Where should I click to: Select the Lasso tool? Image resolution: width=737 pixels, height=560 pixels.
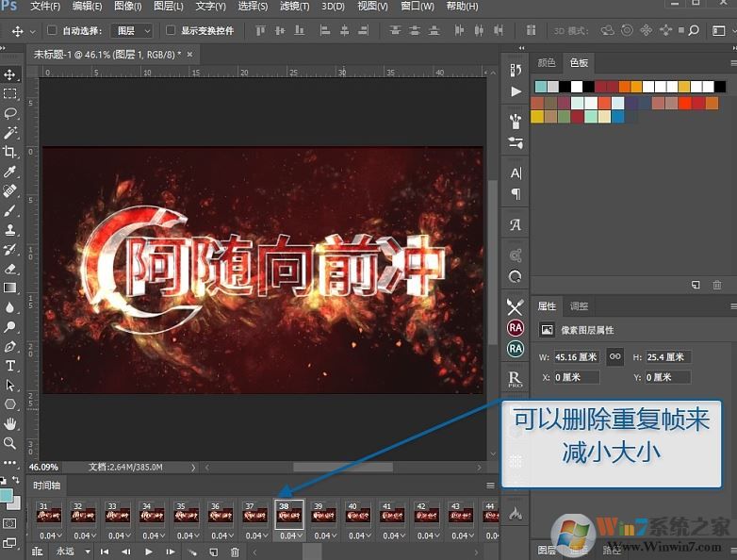[10, 113]
